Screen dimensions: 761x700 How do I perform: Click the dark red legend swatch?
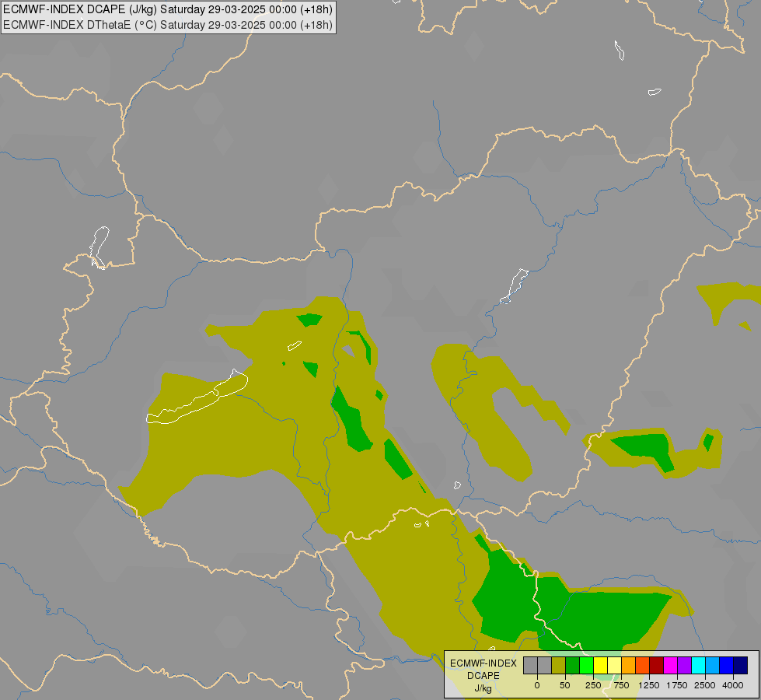(x=657, y=666)
